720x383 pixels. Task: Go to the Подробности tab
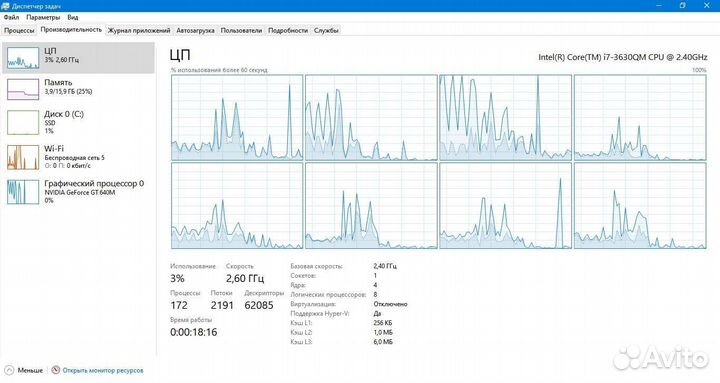(x=288, y=30)
